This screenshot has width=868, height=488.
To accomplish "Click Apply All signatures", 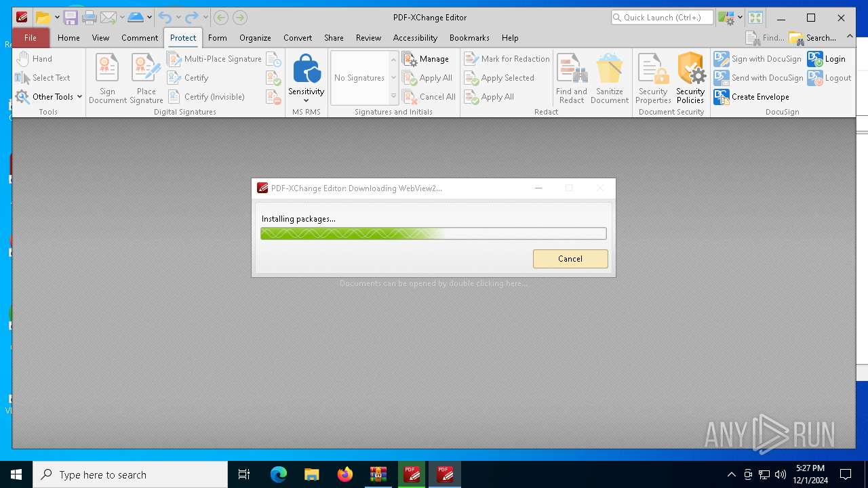I will (x=428, y=78).
